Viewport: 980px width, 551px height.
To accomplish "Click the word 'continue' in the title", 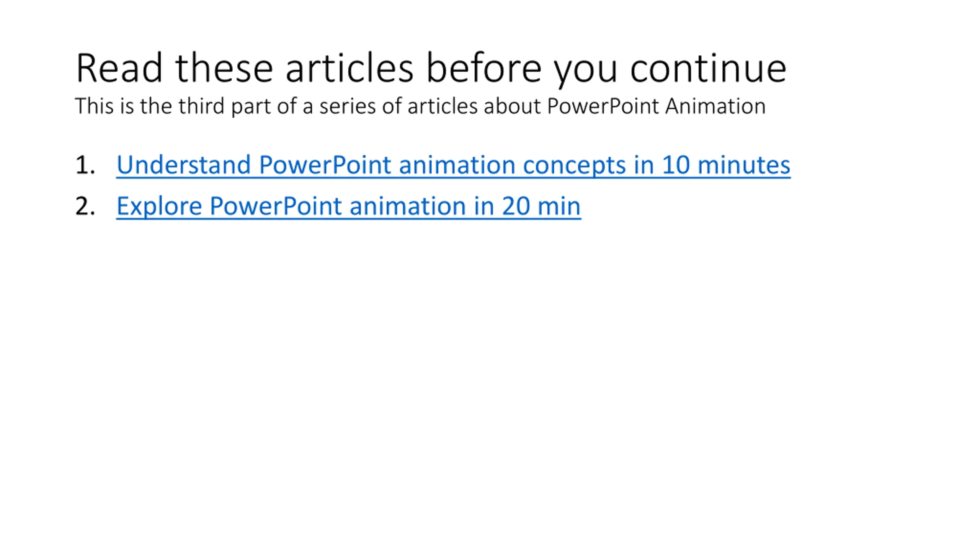I will click(709, 69).
